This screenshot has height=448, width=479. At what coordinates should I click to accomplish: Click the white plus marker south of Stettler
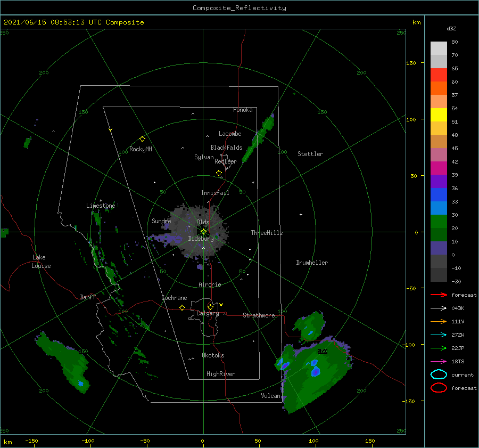click(x=301, y=214)
